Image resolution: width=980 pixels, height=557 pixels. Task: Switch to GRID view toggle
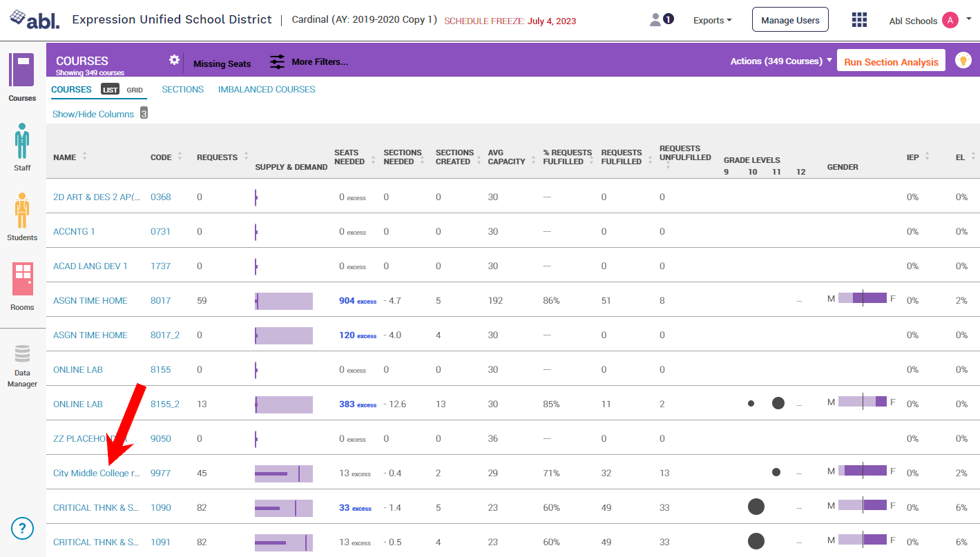click(x=135, y=90)
